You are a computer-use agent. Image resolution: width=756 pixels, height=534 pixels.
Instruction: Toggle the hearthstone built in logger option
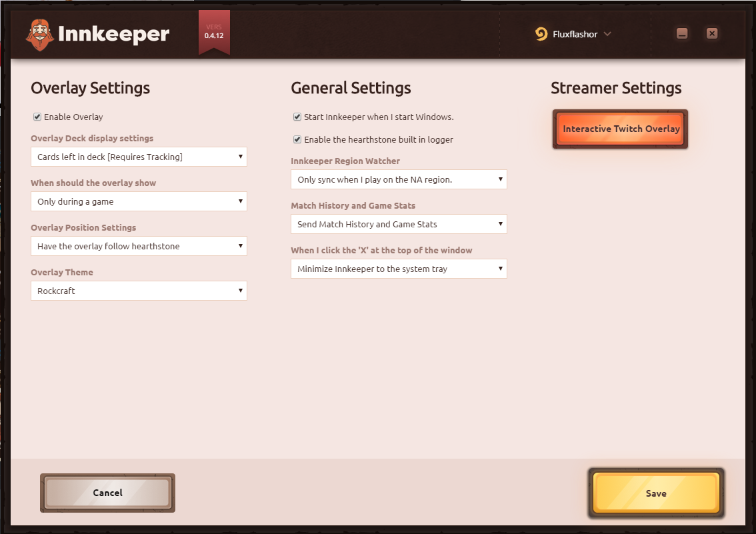pyautogui.click(x=297, y=139)
